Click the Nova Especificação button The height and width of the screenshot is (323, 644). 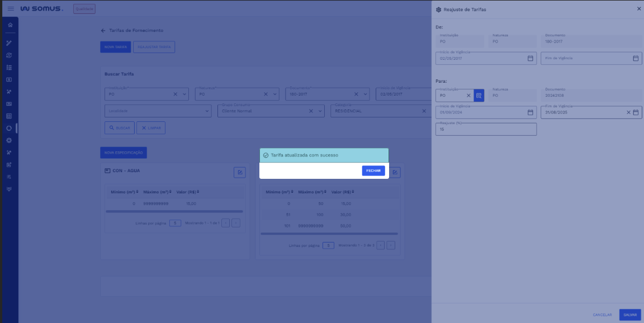[x=123, y=153]
